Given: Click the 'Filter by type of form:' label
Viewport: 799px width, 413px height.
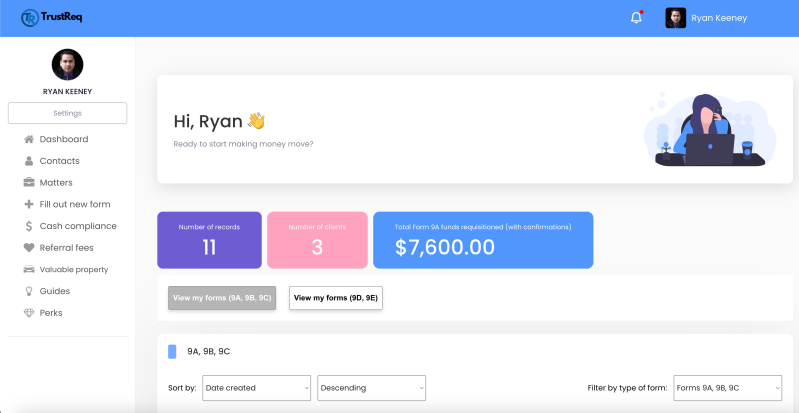Looking at the screenshot, I should click(627, 388).
